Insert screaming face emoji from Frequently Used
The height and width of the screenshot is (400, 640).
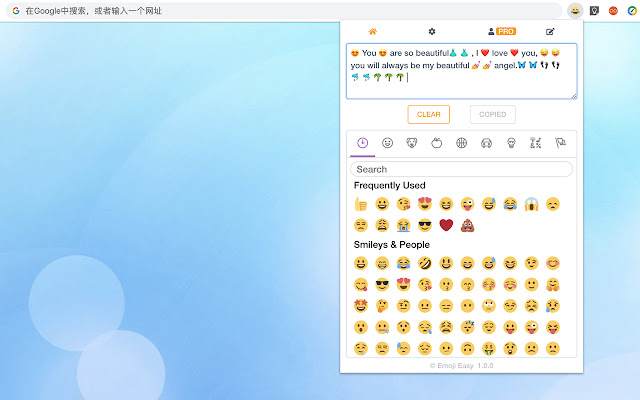coord(531,204)
